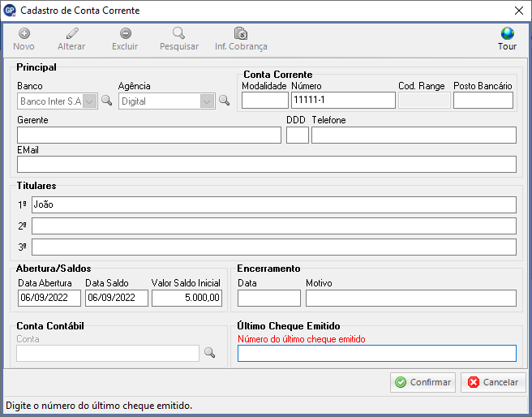Focus the Modalidade input field
Viewport: 532px width, 417px height.
coord(265,101)
